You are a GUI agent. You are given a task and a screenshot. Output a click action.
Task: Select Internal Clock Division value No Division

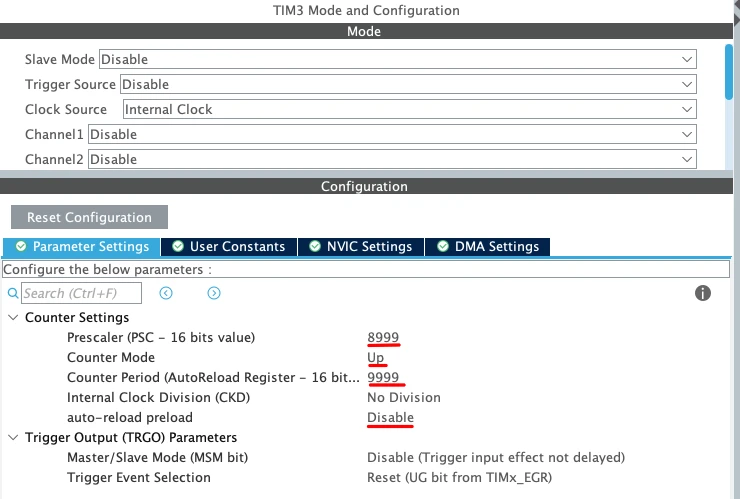coord(404,398)
